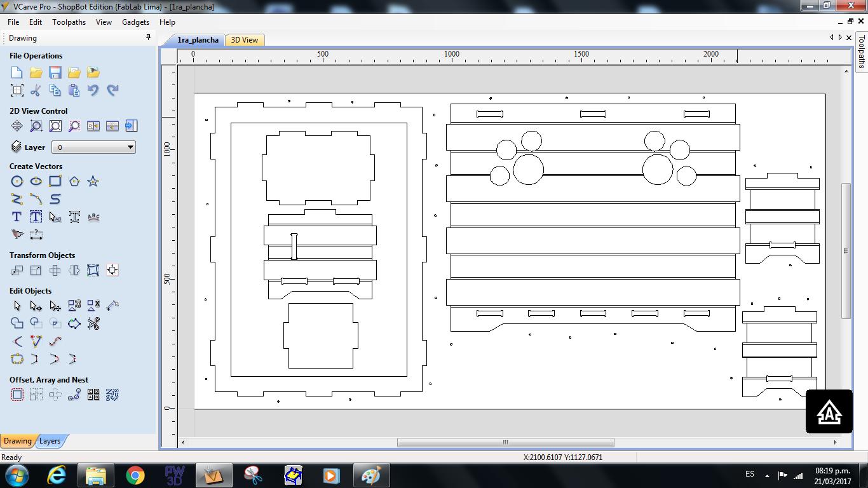The height and width of the screenshot is (488, 868).
Task: Click the Paste clipboard icon
Action: click(74, 90)
